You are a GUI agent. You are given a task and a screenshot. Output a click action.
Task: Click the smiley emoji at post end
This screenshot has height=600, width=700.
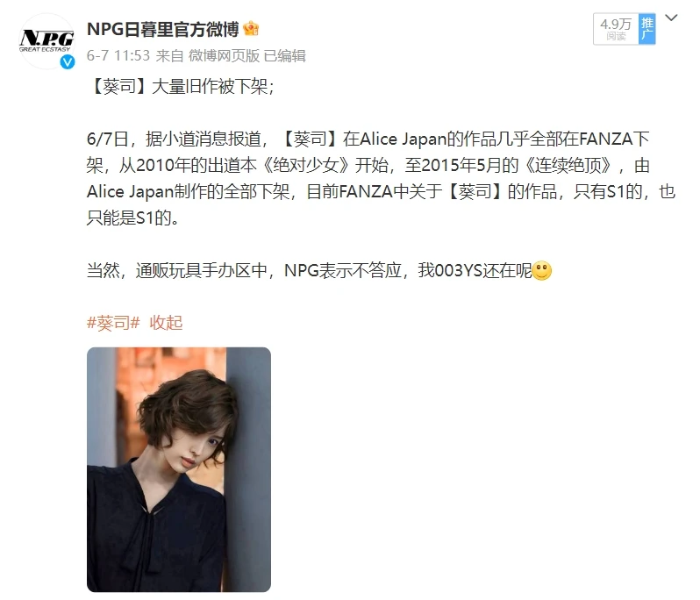pyautogui.click(x=542, y=270)
